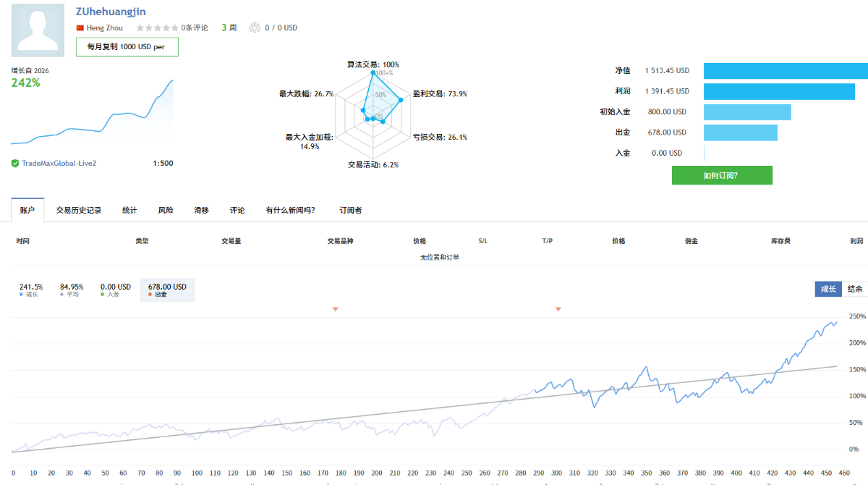Image resolution: width=868 pixels, height=485 pixels.
Task: Click the second orange withdrawal marker triangle
Action: click(558, 309)
